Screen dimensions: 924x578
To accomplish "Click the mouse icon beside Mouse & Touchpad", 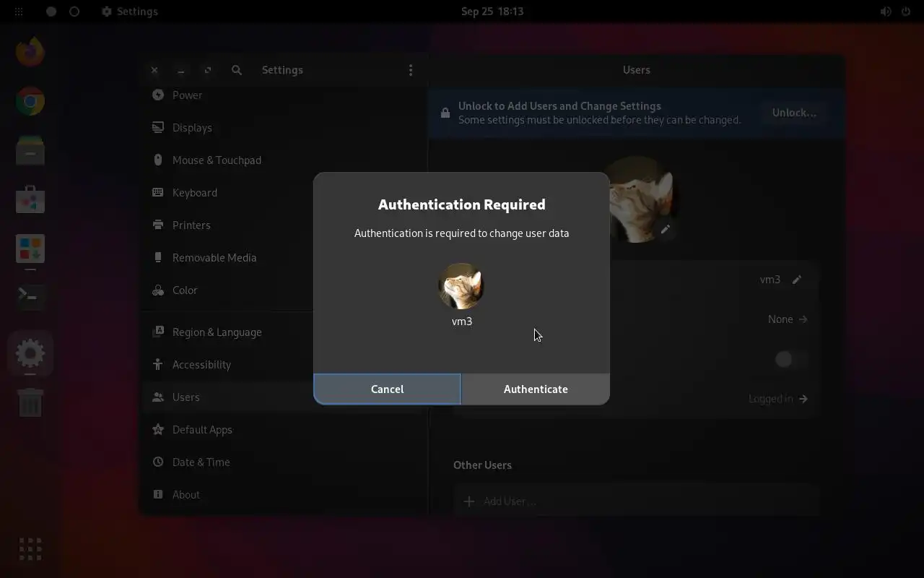I will [157, 160].
